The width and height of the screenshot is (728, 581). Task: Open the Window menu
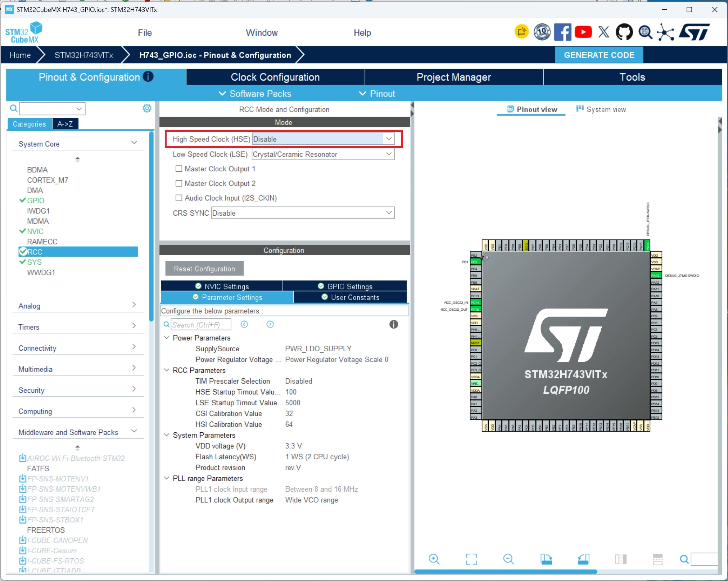tap(262, 33)
